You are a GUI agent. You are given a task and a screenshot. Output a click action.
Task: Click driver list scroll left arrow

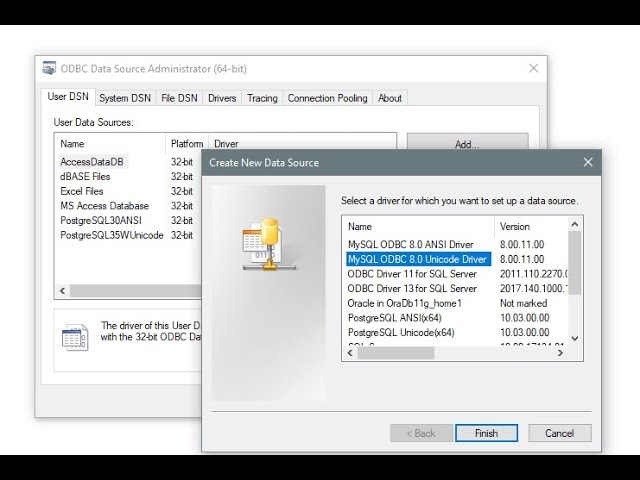tap(350, 353)
